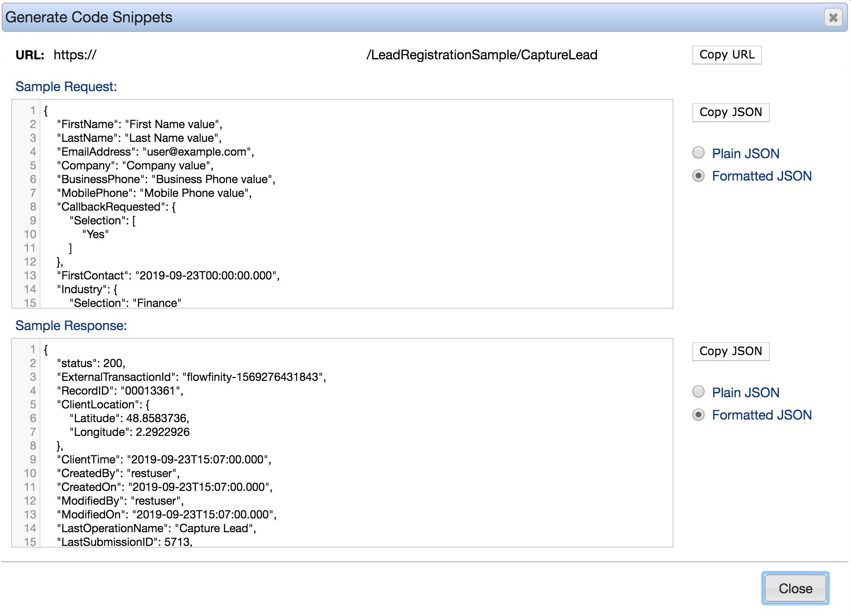851x616 pixels.
Task: Select the FirstName line in Sample Request
Action: [x=138, y=124]
